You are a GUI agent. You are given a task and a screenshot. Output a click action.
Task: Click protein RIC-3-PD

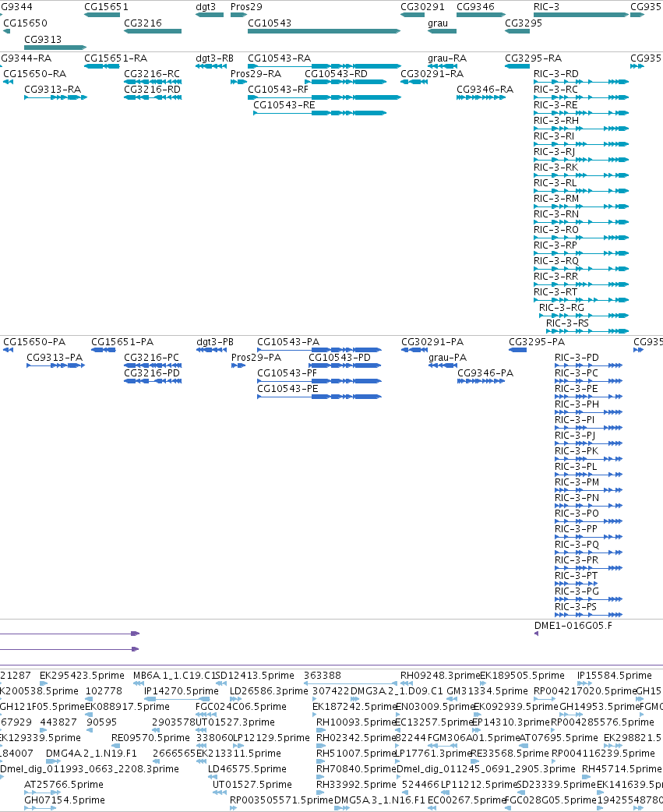(577, 358)
